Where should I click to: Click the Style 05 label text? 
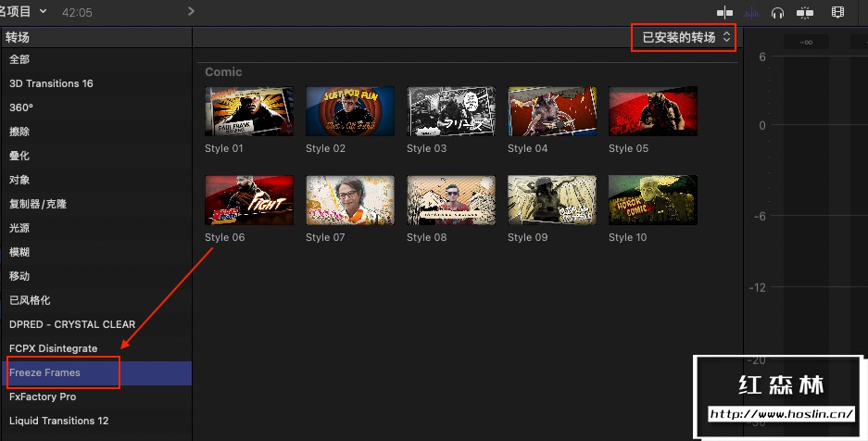[x=628, y=148]
